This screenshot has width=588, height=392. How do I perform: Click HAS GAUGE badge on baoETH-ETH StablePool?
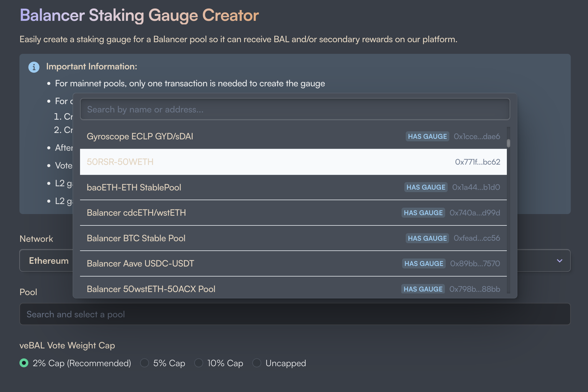coord(426,187)
